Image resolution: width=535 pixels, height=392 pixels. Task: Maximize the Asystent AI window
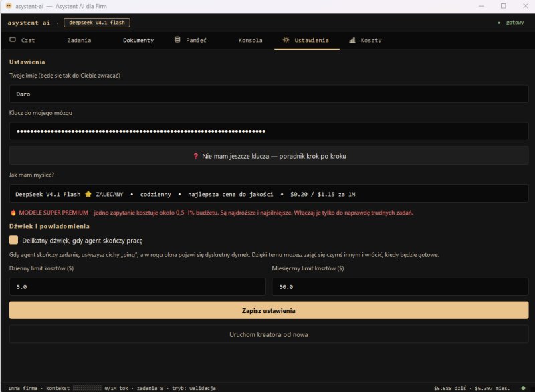point(504,6)
